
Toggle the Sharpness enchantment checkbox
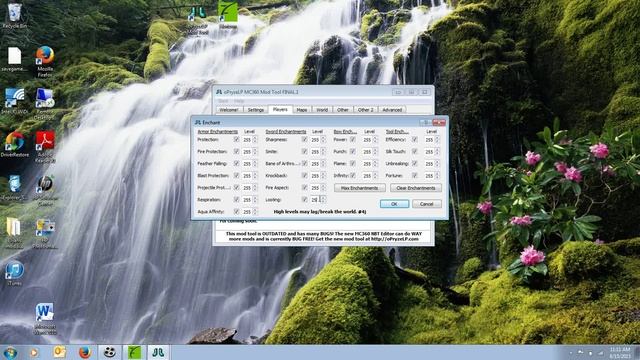pos(304,140)
